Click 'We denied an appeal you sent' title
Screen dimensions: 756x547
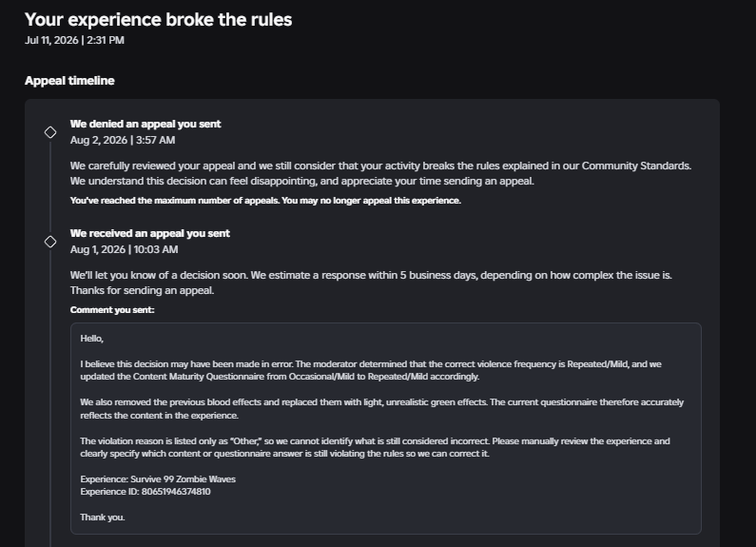coord(145,124)
